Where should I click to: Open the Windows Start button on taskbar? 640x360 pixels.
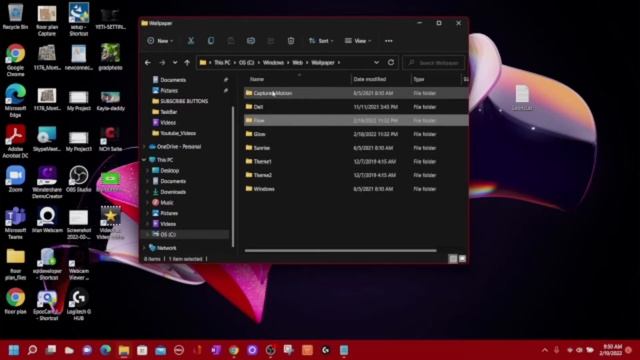point(13,350)
